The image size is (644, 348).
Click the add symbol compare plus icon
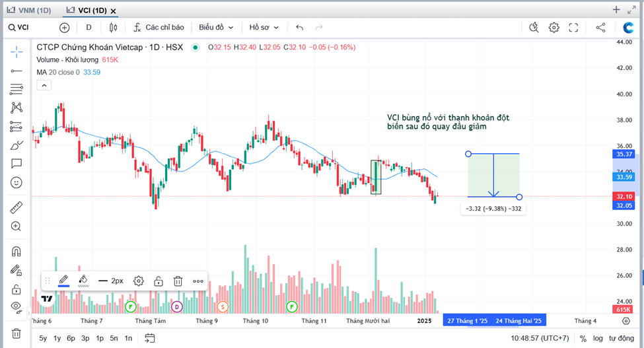point(65,28)
